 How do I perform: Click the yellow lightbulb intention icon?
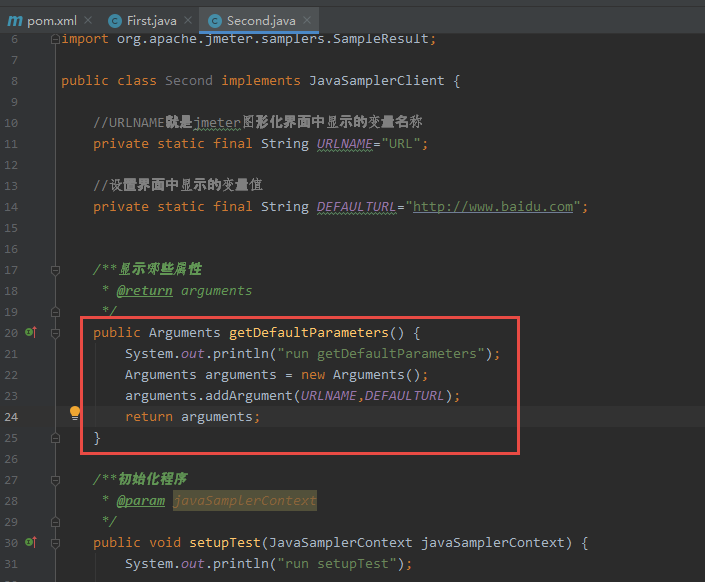74,412
